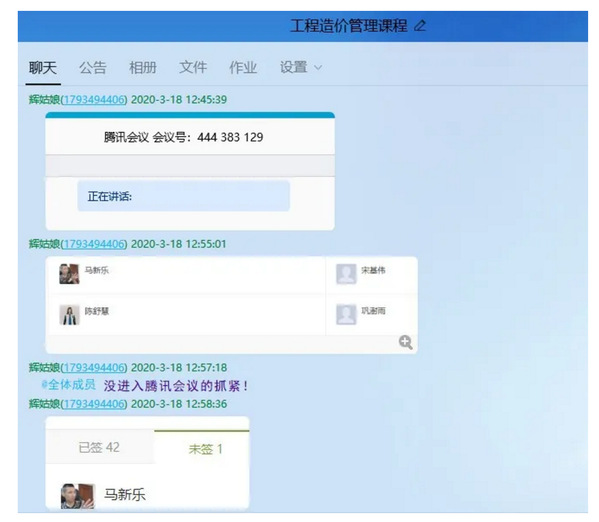Screen dimensions: 599x522
Task: Click 马新乐's avatar in unsigned list
Action: pyautogui.click(x=78, y=496)
